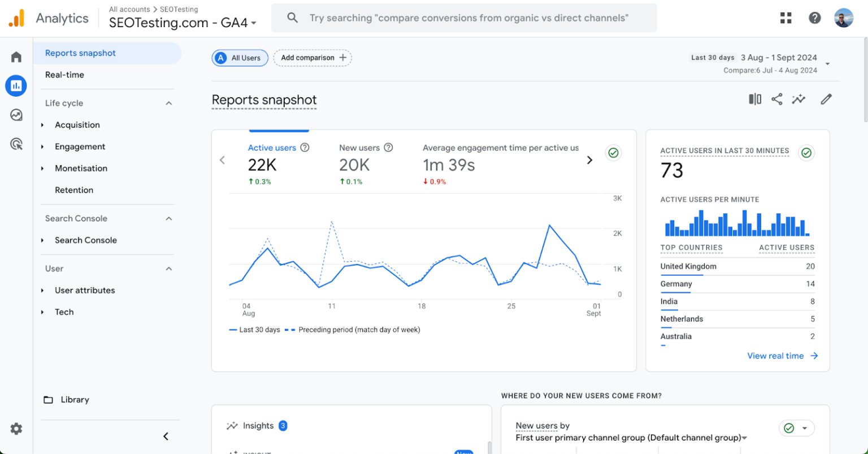
Task: Select the Home icon in left navigation
Action: click(15, 56)
